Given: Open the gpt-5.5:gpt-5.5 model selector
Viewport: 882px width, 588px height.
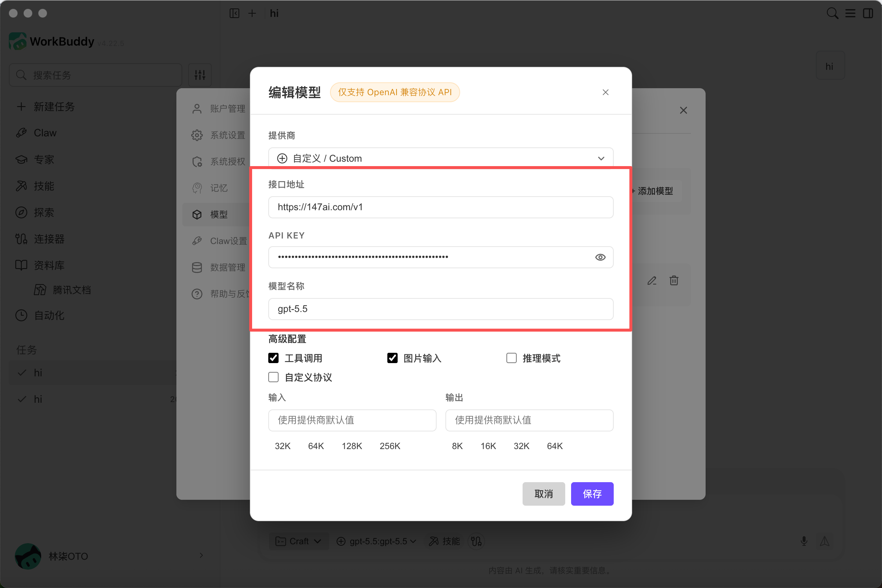Looking at the screenshot, I should click(x=376, y=541).
